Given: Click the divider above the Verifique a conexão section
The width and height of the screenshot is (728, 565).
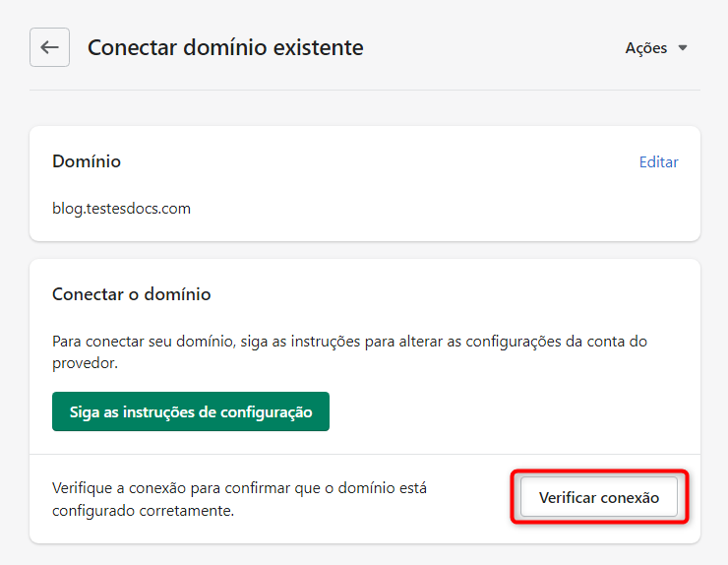Looking at the screenshot, I should (364, 454).
